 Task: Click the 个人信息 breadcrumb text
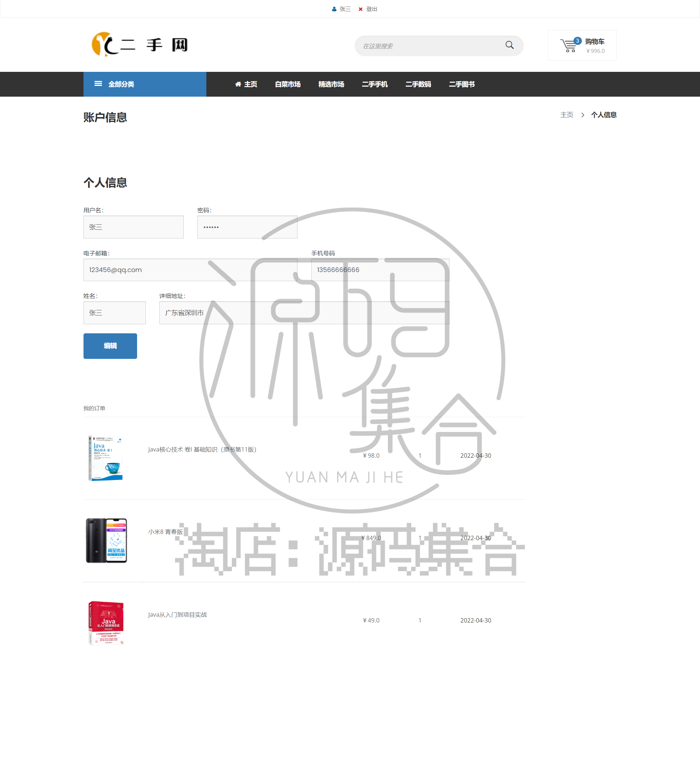(604, 115)
